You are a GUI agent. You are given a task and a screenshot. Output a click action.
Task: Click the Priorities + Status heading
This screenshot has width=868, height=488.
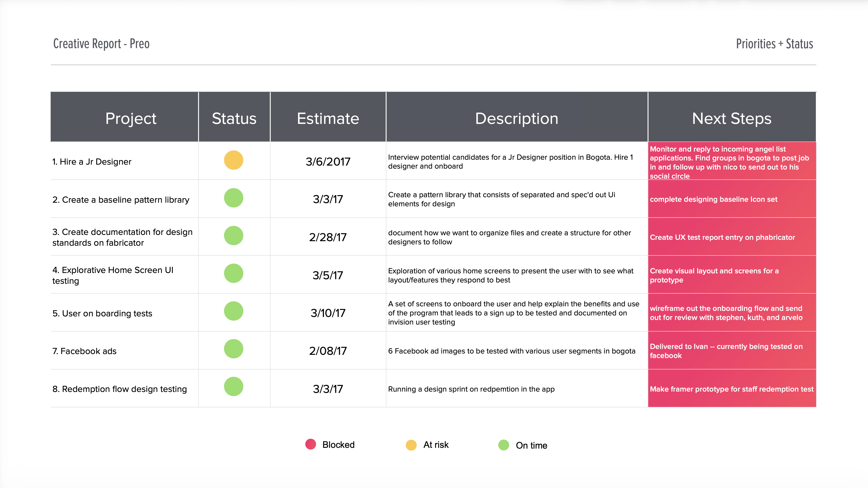pyautogui.click(x=774, y=44)
